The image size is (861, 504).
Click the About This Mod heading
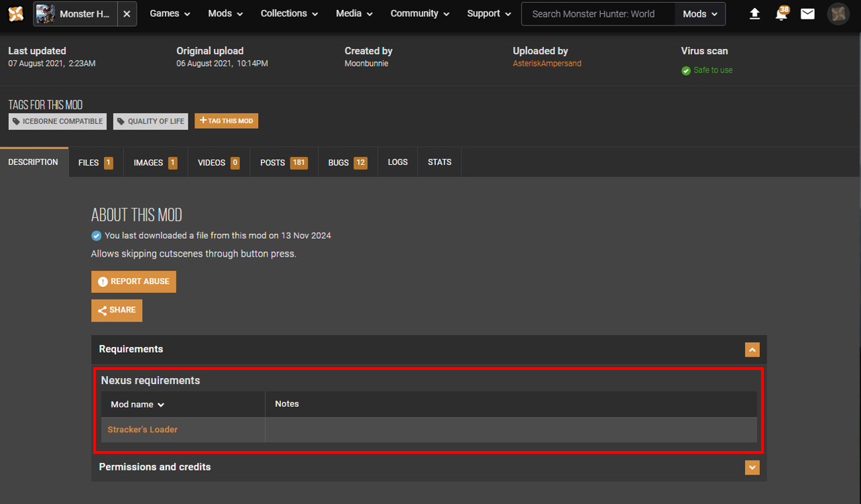(137, 215)
